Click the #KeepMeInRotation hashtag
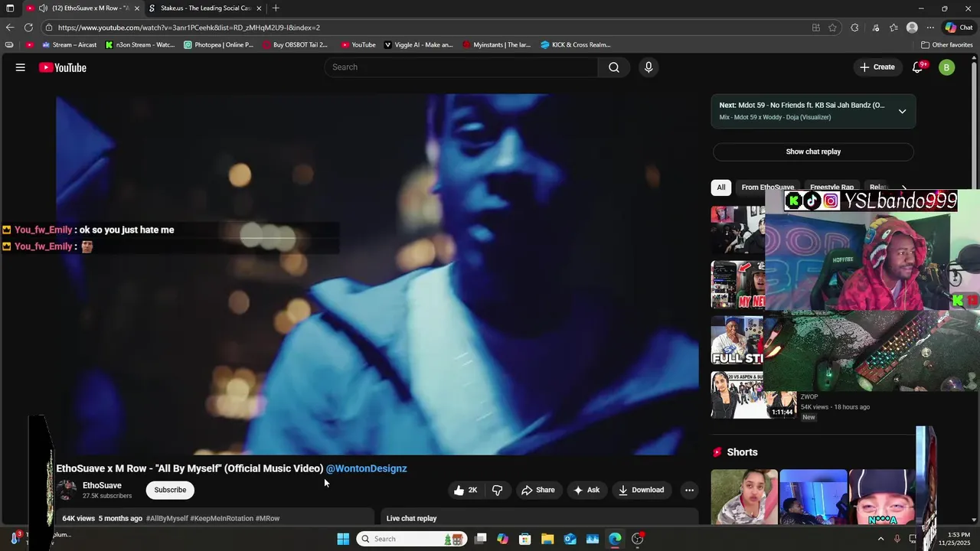Image resolution: width=980 pixels, height=551 pixels. pyautogui.click(x=222, y=518)
